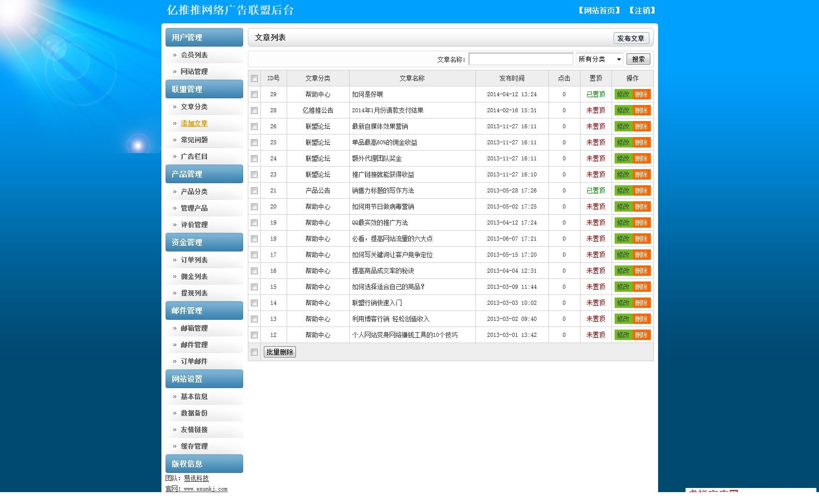Click 未置顶 status for article ID 28

click(x=595, y=110)
